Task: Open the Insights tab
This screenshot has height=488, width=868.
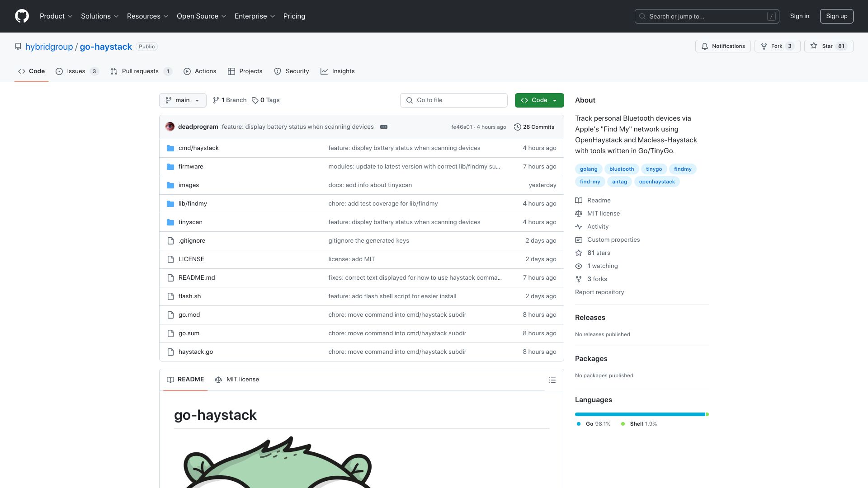Action: (338, 71)
